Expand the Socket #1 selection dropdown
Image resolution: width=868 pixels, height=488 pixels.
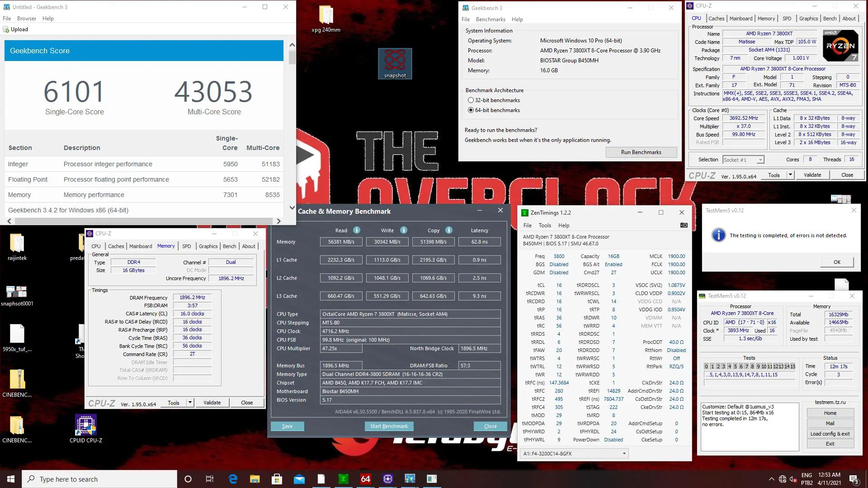[x=760, y=160]
